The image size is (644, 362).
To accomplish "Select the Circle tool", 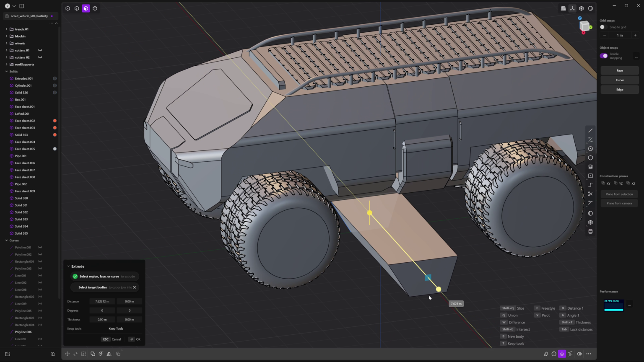I will (590, 149).
